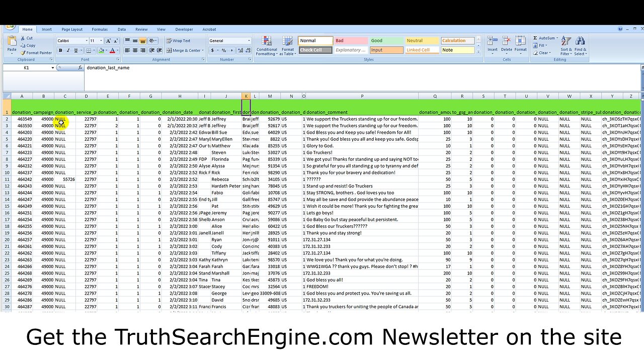Open Format as Table gallery

288,46
